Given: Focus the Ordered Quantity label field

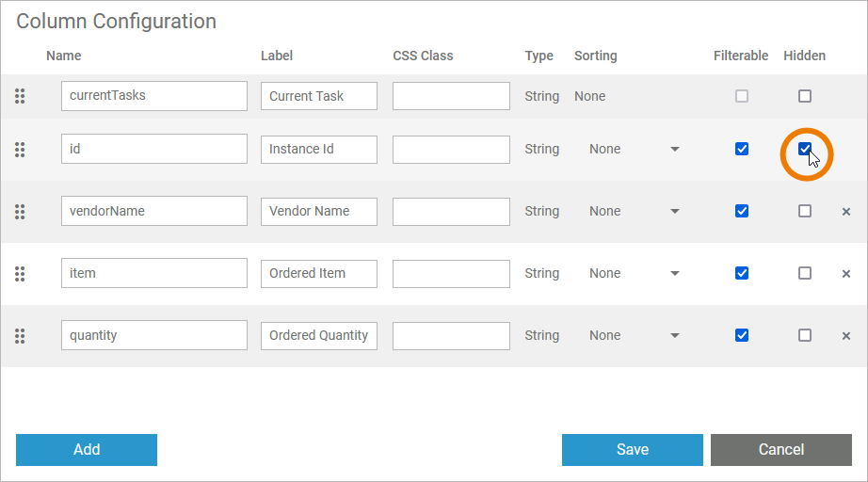Looking at the screenshot, I should (318, 335).
